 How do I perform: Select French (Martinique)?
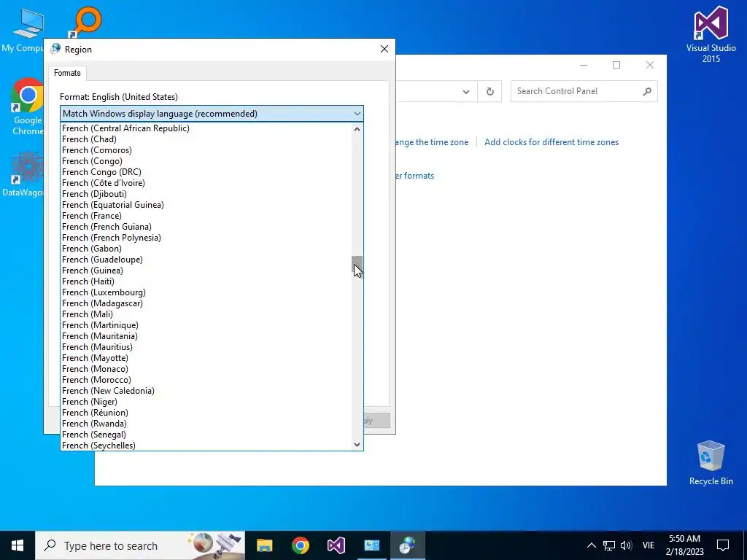206,325
